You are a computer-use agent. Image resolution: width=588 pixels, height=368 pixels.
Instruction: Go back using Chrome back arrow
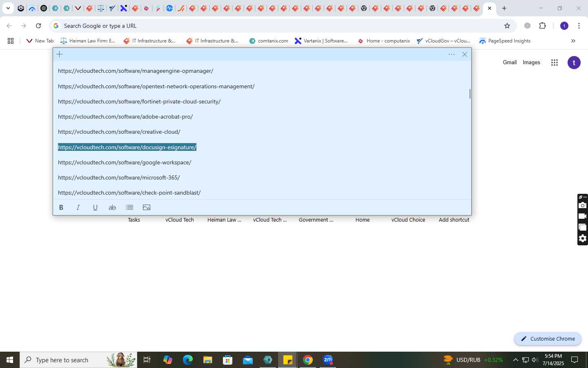(9, 26)
